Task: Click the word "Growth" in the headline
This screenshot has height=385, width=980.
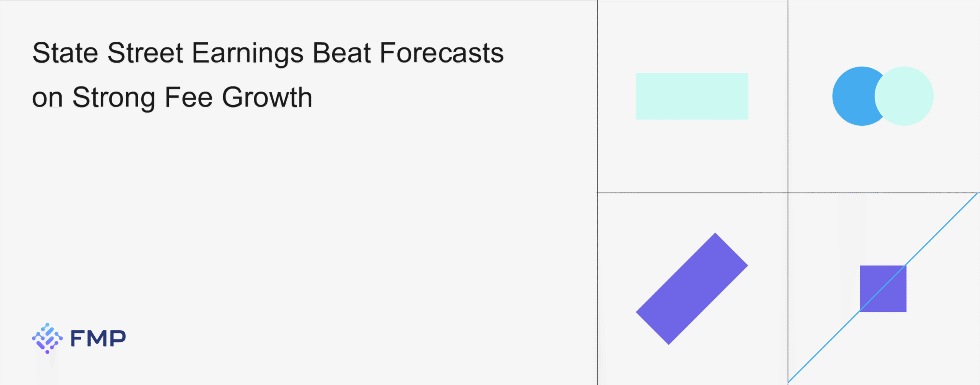Action: coord(267,97)
